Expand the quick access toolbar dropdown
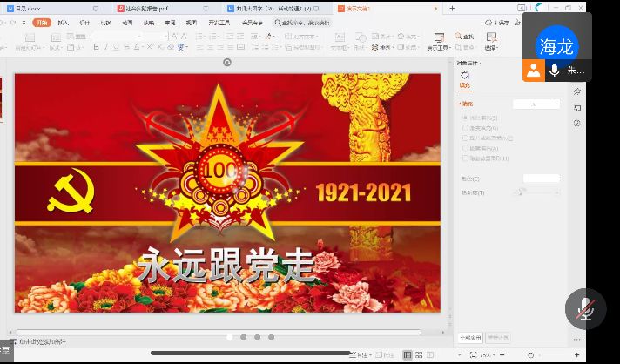The image size is (620, 364). [24, 23]
